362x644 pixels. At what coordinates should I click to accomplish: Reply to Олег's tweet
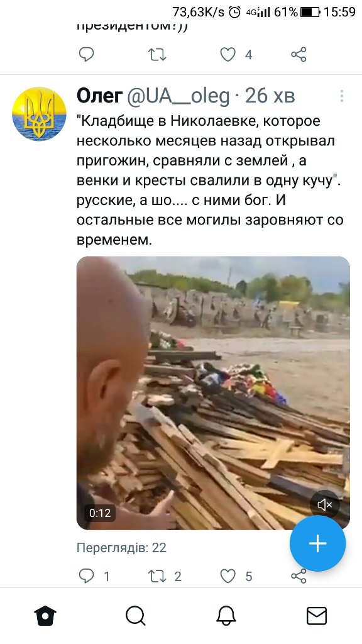[x=86, y=576]
